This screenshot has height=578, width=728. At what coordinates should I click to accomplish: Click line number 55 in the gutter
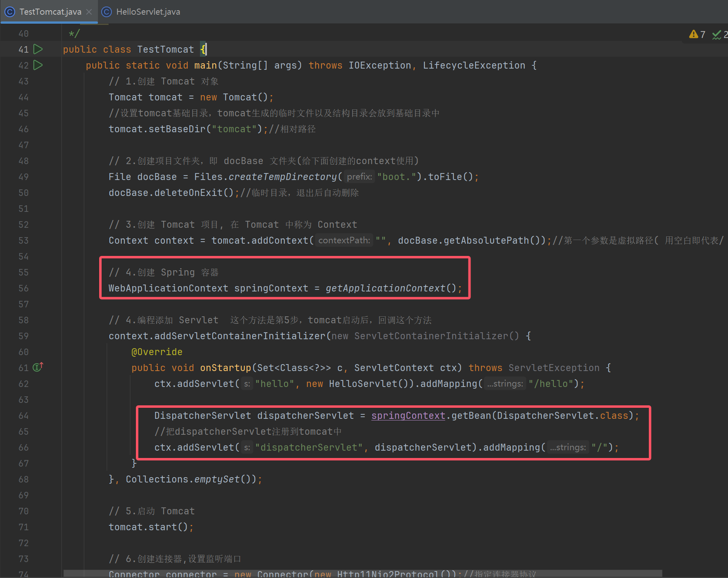tap(24, 272)
